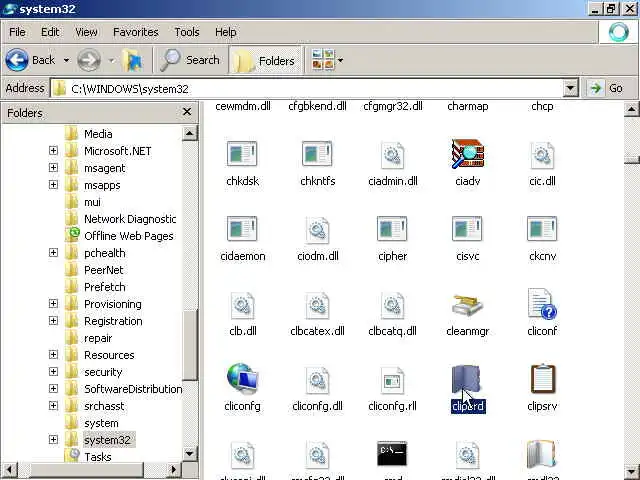Open the cleanmgr disk cleanup icon
Image resolution: width=640 pixels, height=480 pixels.
click(468, 305)
